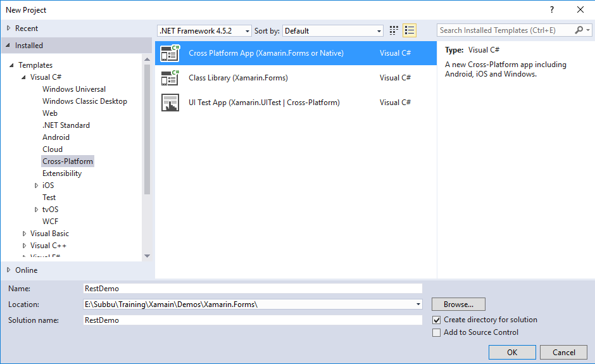Click the Name input field
The height and width of the screenshot is (364, 595).
tap(253, 289)
